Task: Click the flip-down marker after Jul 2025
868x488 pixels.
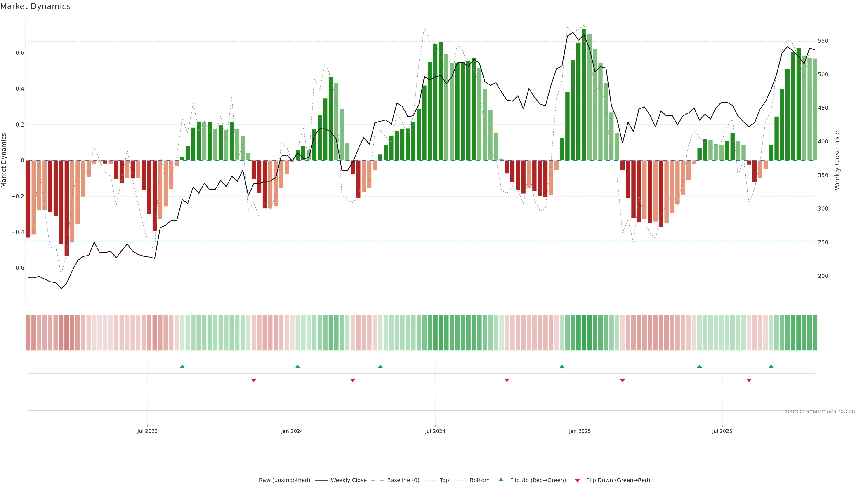Action: (x=749, y=380)
